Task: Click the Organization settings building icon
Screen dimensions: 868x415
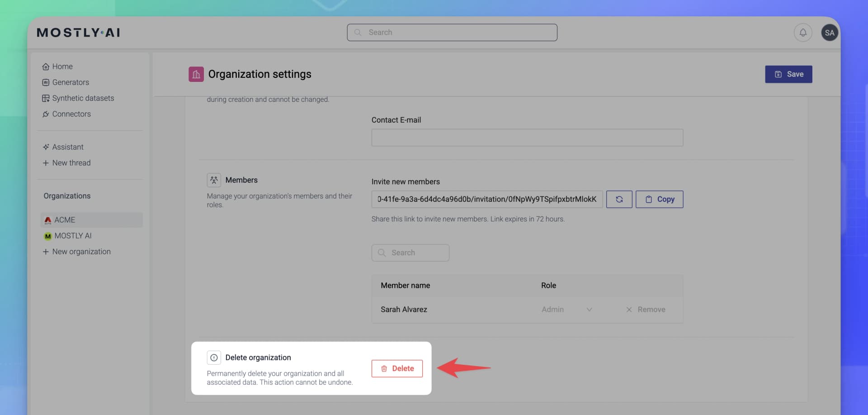Action: (196, 74)
